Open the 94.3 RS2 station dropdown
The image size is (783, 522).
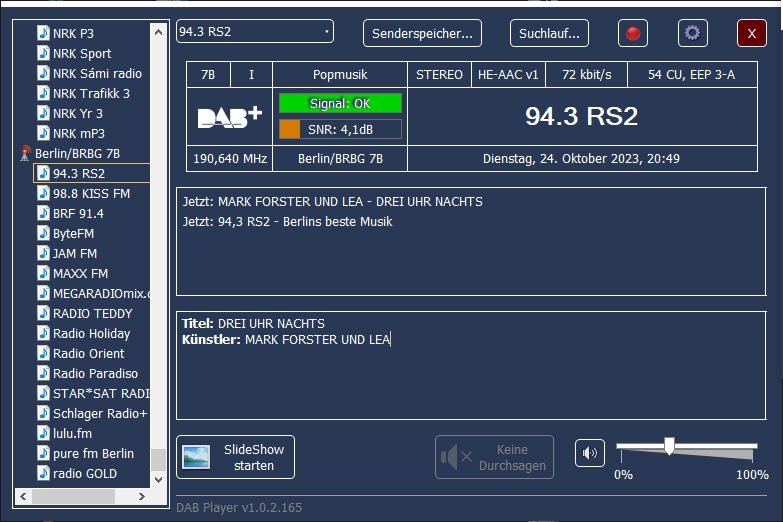255,31
